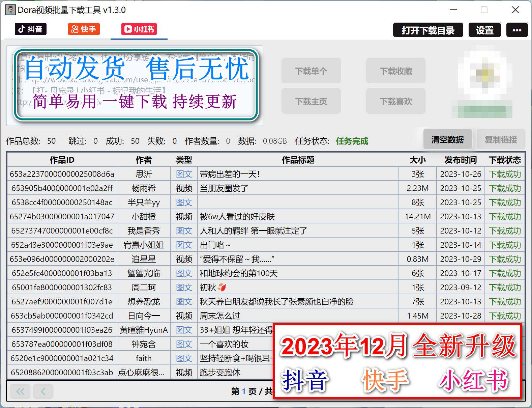Viewport: 532px width, 408px height.
Task: Click the 作品标题 column header
Action: click(298, 160)
